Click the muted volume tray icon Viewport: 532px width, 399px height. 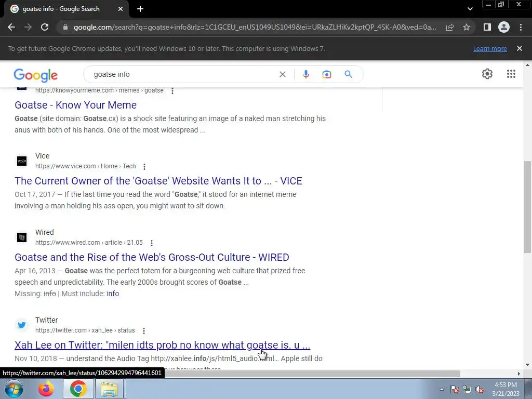[x=480, y=389]
